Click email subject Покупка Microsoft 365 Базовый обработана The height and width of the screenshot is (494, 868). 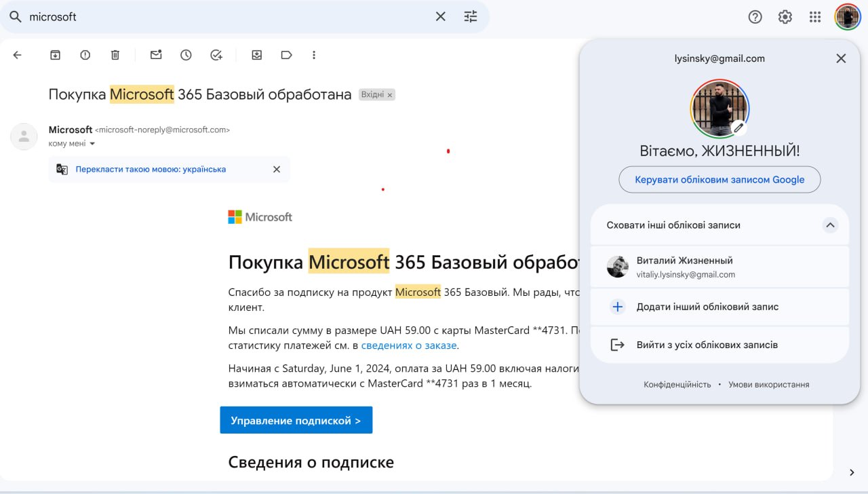pos(200,94)
